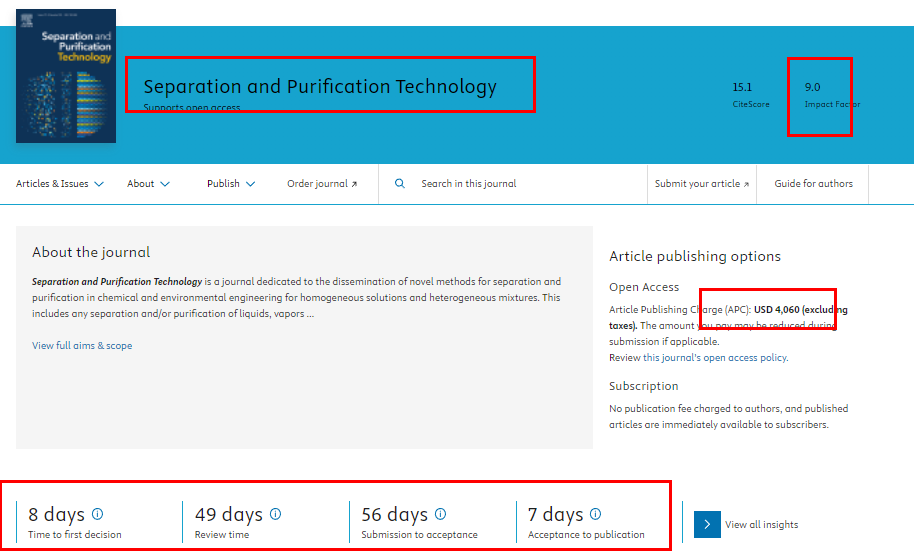Viewport: 914px width, 559px height.
Task: Click the Separation and Purification Technology title
Action: click(x=320, y=87)
